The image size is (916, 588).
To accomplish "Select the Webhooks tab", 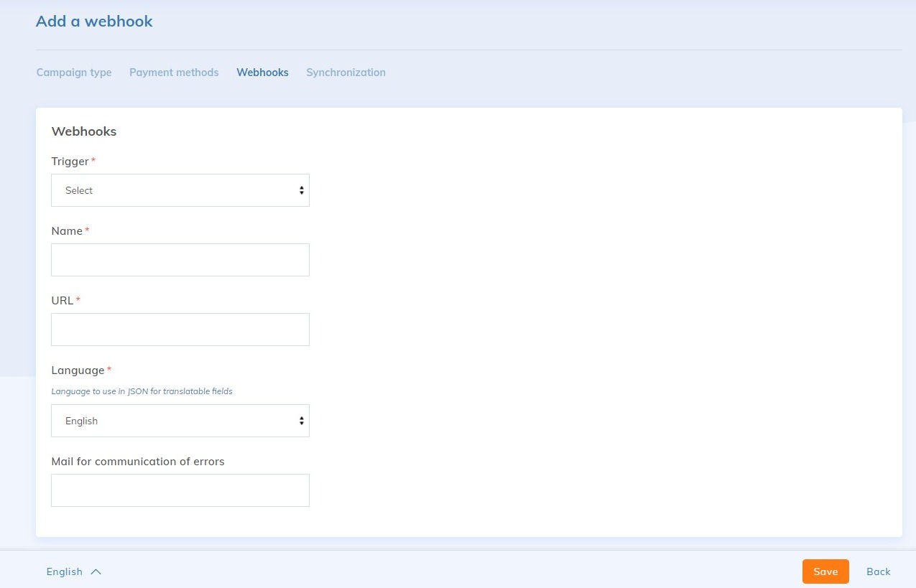I will [262, 72].
